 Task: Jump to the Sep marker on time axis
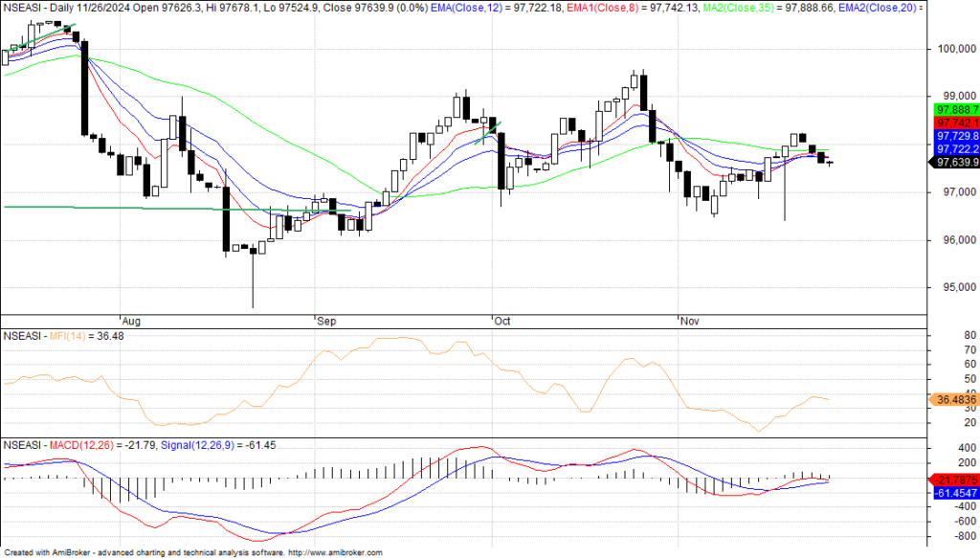325,322
